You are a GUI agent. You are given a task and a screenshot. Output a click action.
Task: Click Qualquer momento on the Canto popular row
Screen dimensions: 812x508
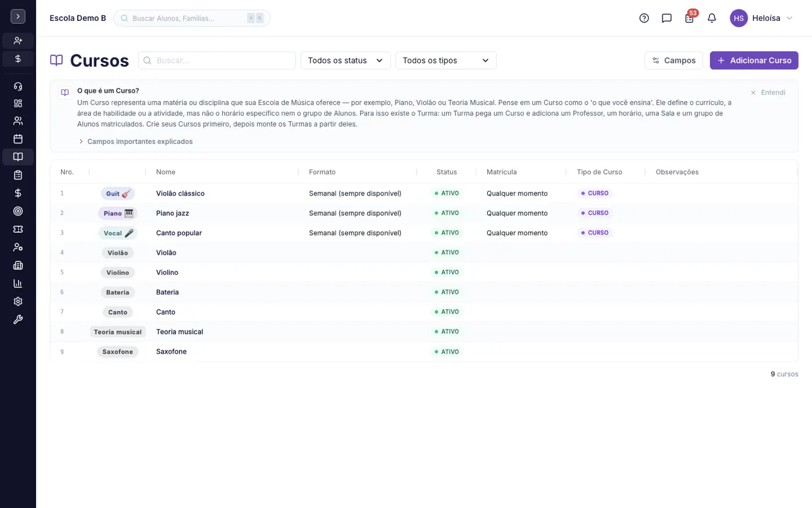coord(517,233)
